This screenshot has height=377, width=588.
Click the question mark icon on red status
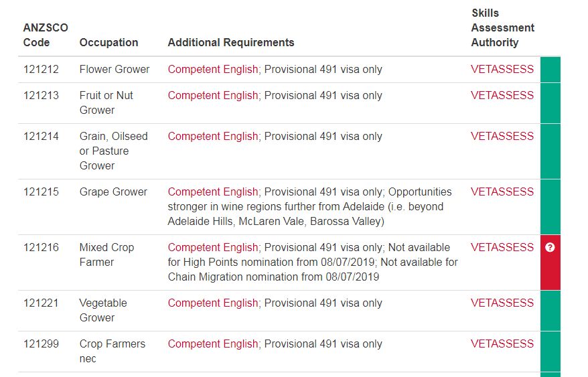point(550,248)
